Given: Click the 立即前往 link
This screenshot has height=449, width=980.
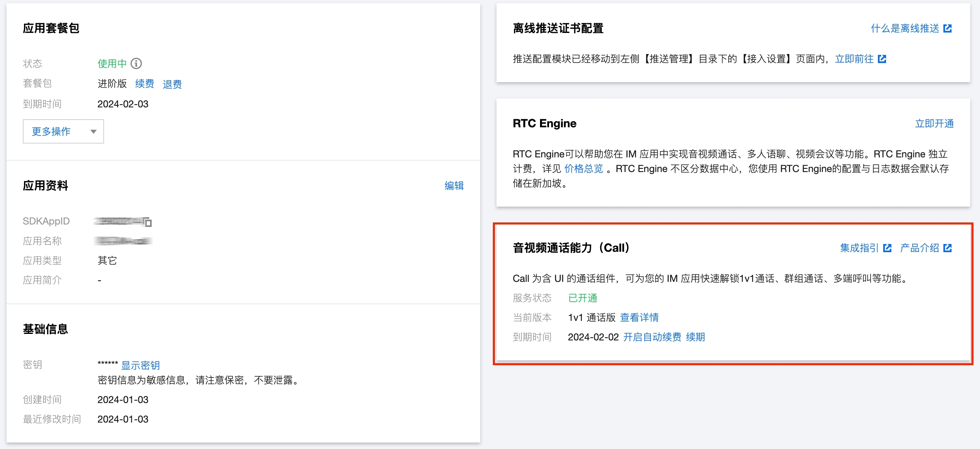Looking at the screenshot, I should pos(854,59).
